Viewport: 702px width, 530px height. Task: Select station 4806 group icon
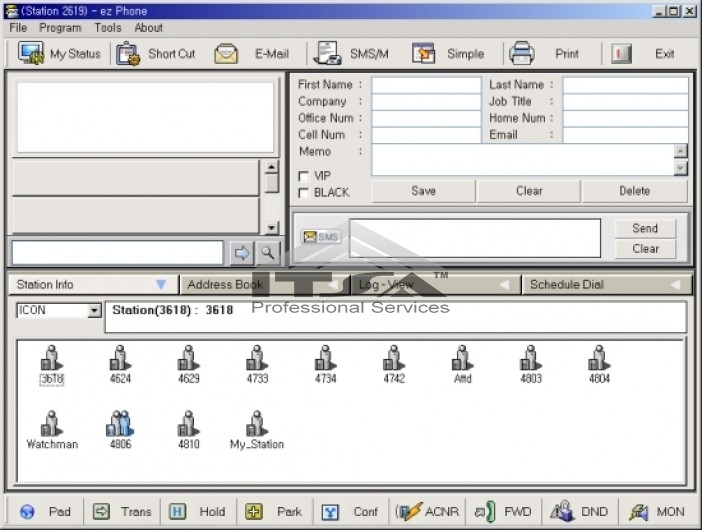[x=119, y=424]
